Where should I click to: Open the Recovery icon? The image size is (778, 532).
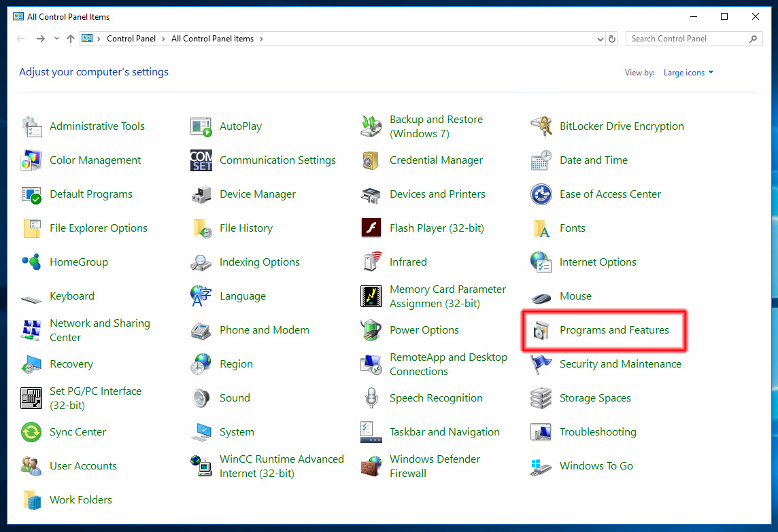(32, 364)
